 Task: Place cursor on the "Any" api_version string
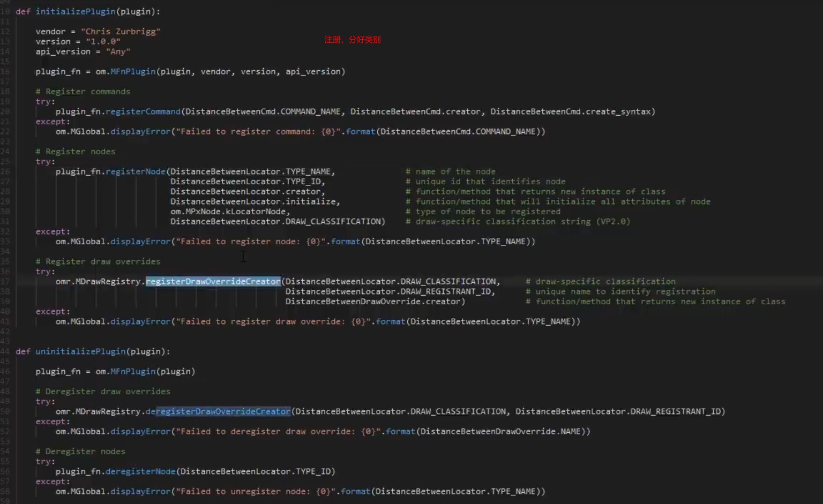point(118,51)
